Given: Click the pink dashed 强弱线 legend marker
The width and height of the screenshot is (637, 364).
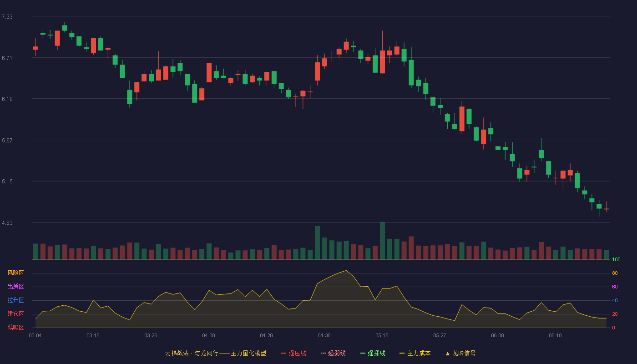Looking at the screenshot, I should point(324,353).
